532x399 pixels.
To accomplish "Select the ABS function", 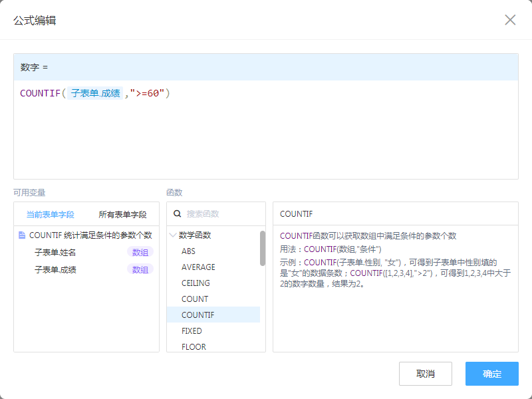I will tap(189, 251).
